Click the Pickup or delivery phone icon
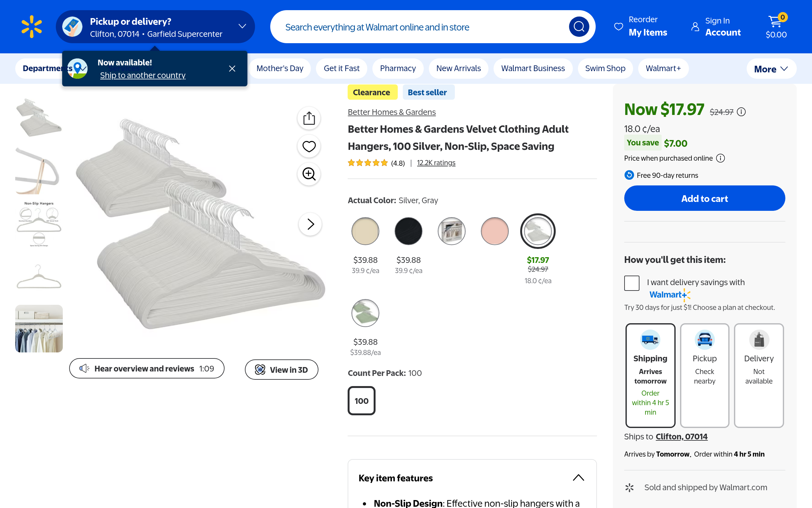 (72, 27)
